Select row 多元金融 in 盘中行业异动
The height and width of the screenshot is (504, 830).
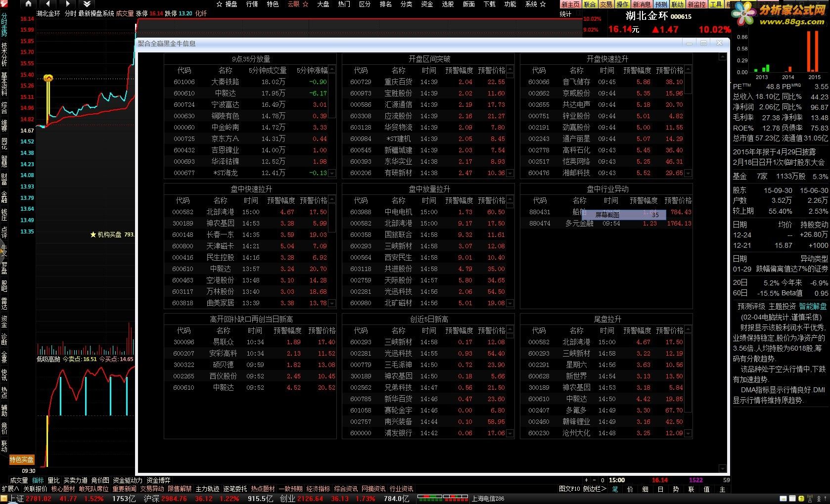[x=606, y=224]
